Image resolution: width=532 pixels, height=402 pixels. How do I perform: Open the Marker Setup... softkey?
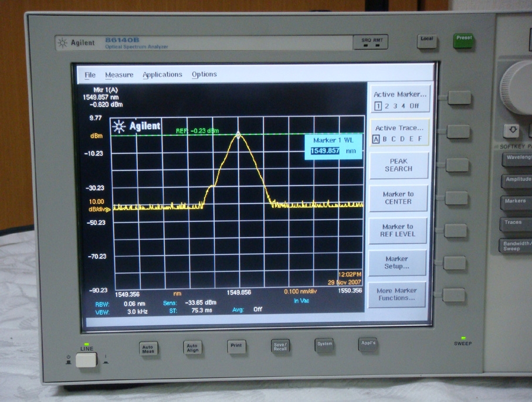point(397,263)
